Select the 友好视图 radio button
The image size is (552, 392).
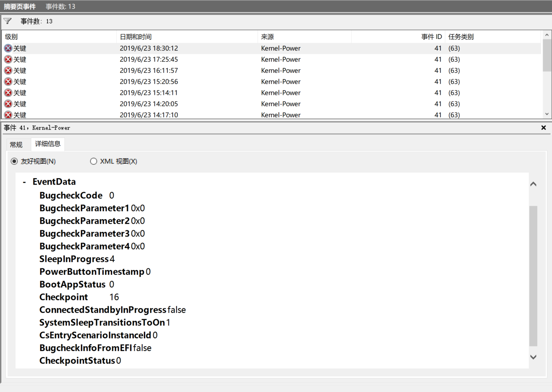14,161
